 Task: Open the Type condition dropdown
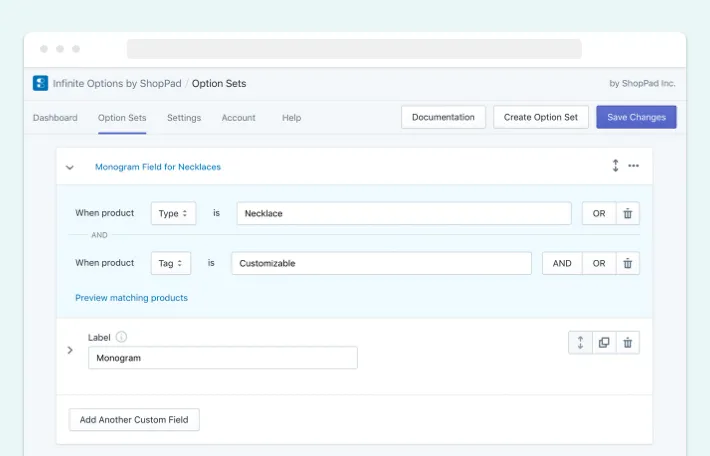(173, 213)
